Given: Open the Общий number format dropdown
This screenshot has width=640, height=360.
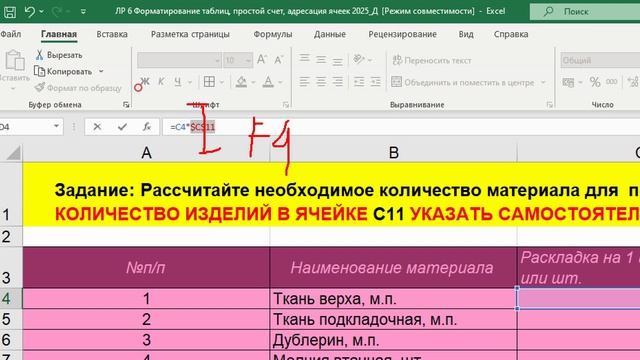Looking at the screenshot, I should (x=600, y=60).
